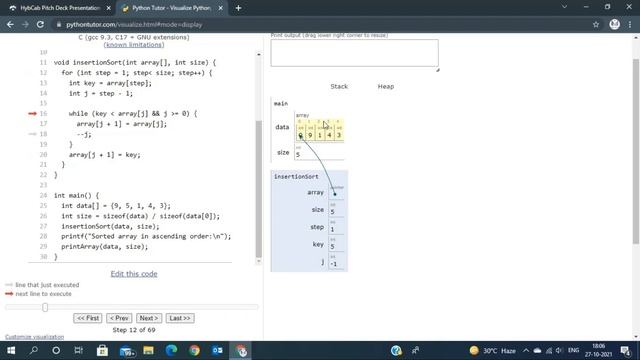This screenshot has width=640, height=360.
Task: Click the active Chrome profile taskbar icon
Action: [241, 351]
